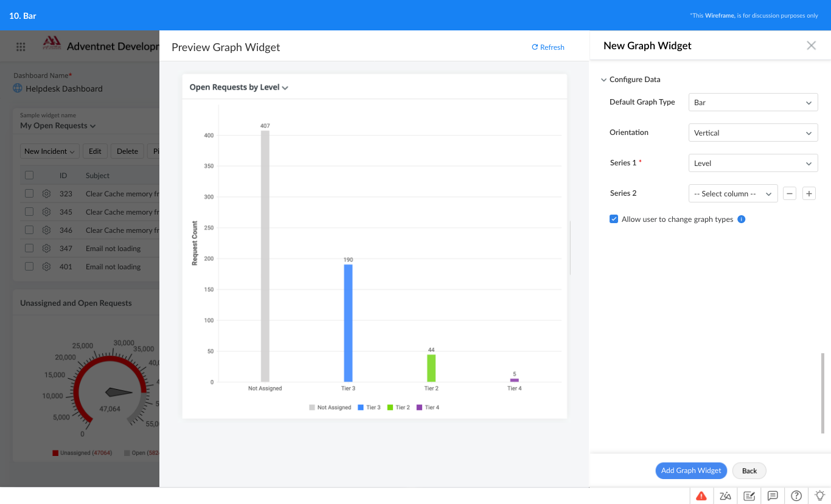Toggle the Tier 3 legend swatch
The height and width of the screenshot is (504, 831).
coord(361,407)
